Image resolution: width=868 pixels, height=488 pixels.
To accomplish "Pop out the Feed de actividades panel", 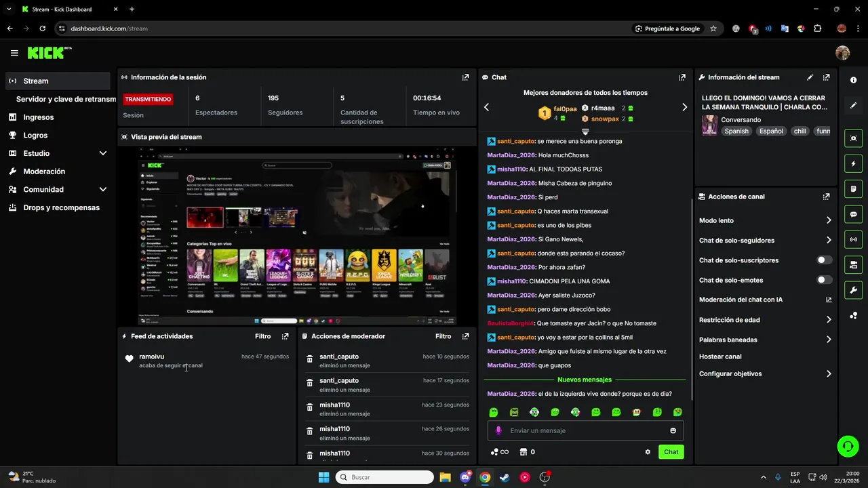I will point(285,336).
